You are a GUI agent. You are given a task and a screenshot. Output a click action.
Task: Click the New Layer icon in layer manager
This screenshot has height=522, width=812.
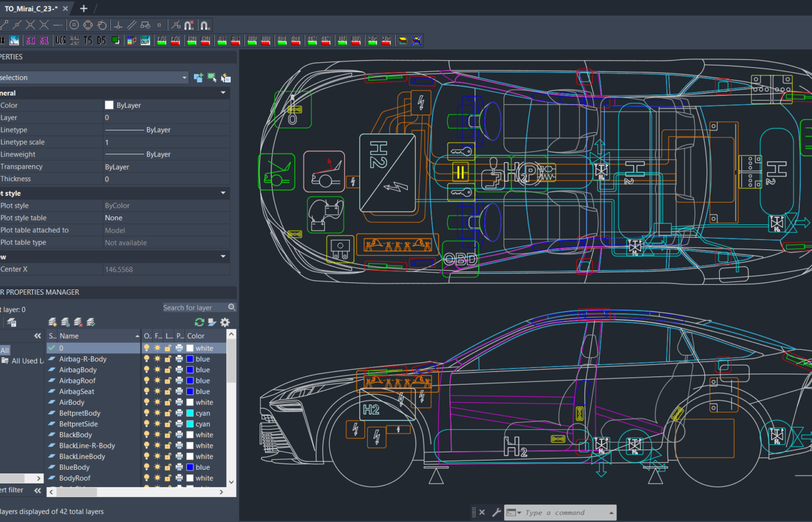pyautogui.click(x=53, y=322)
